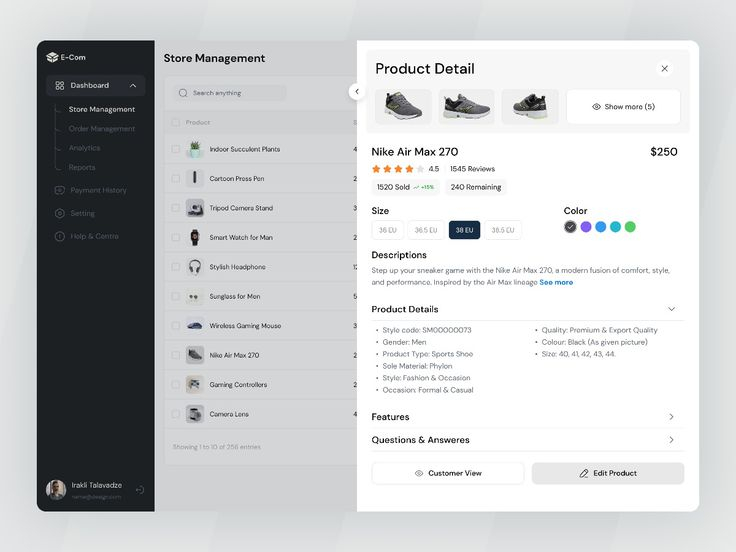Click the logout icon beside Irakli Talavadze
This screenshot has height=552, width=736.
pos(140,490)
